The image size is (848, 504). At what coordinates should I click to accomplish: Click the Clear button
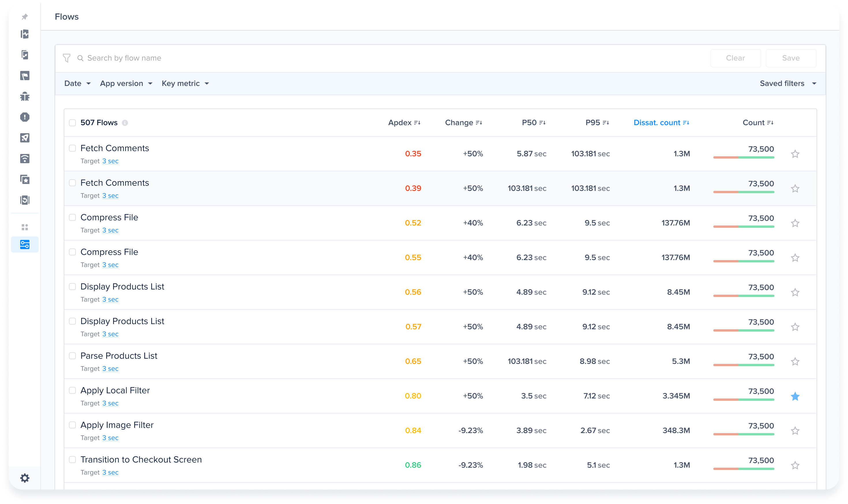[735, 58]
